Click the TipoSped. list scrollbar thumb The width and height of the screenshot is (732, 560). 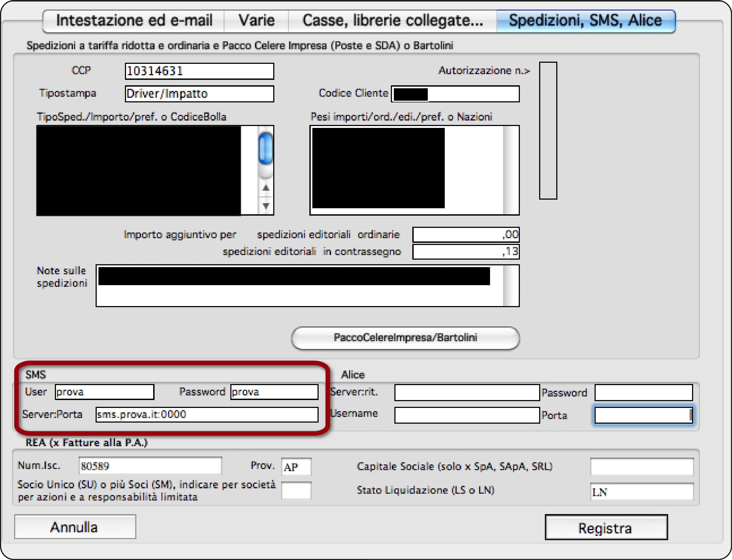click(x=266, y=148)
